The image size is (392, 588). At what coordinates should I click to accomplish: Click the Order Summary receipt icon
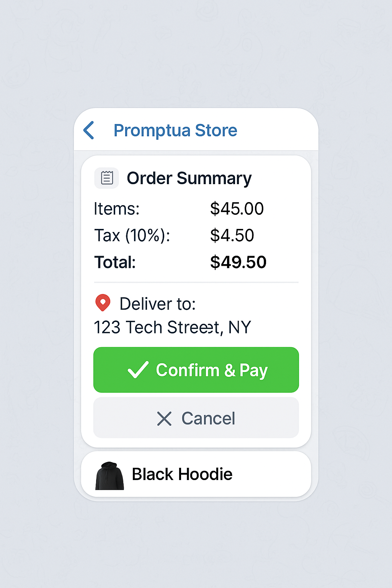(x=106, y=178)
